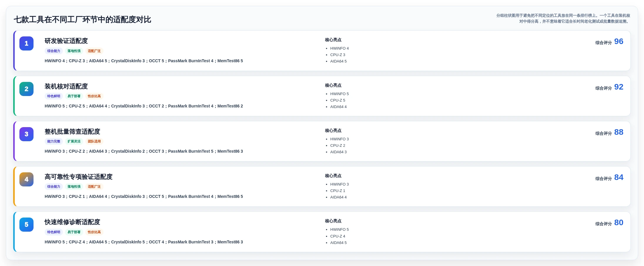The image size is (644, 266).
Task: Click the overall score 80
Action: [619, 223]
